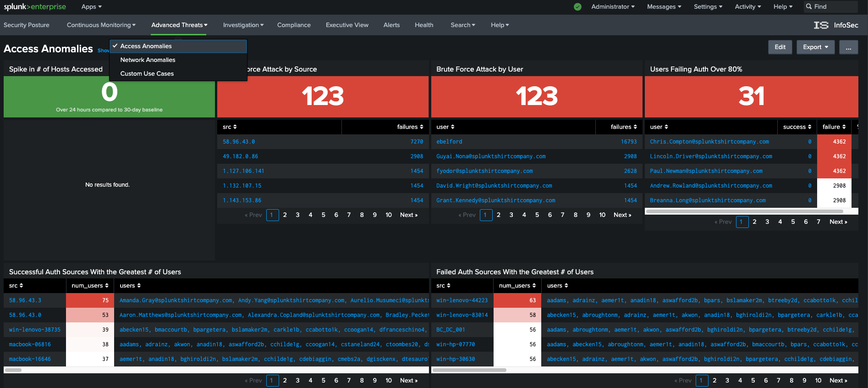Click Next in Failed Auth Sources pager
The image size is (868, 388).
[x=838, y=381]
